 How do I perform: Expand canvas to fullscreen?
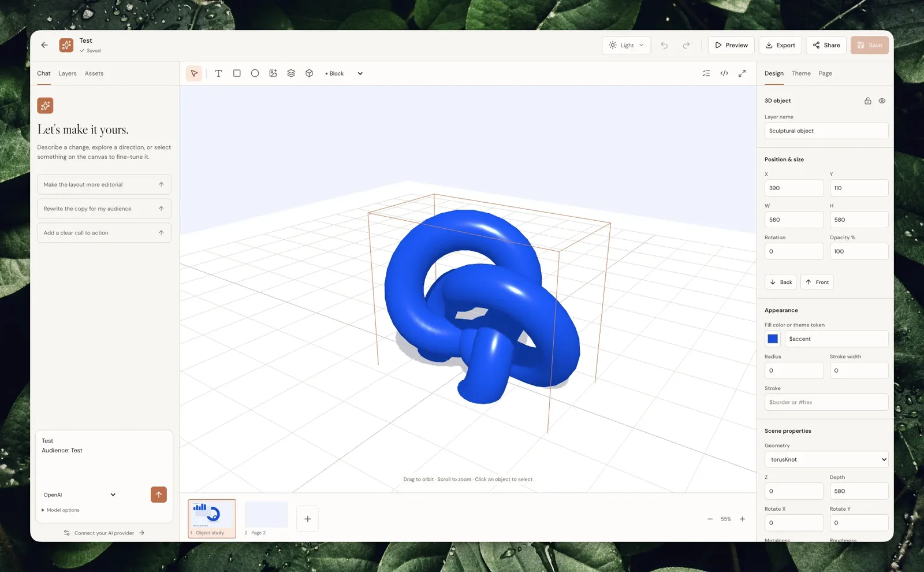(742, 73)
